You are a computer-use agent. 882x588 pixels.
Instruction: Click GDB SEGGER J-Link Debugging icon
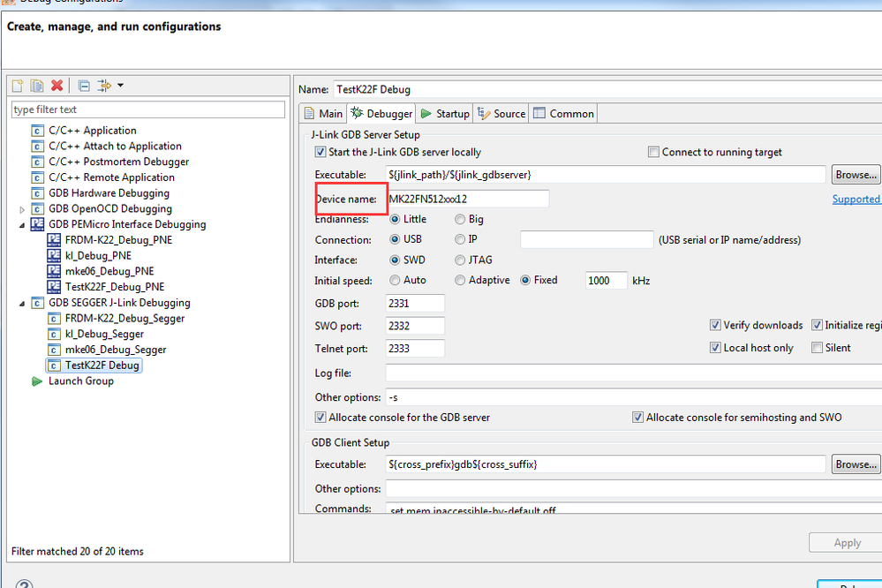pos(37,304)
